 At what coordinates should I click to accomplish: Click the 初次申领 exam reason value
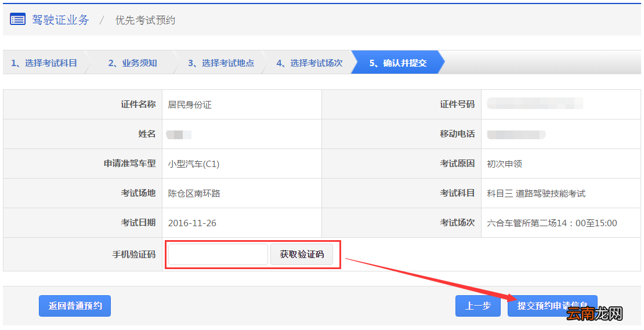504,164
